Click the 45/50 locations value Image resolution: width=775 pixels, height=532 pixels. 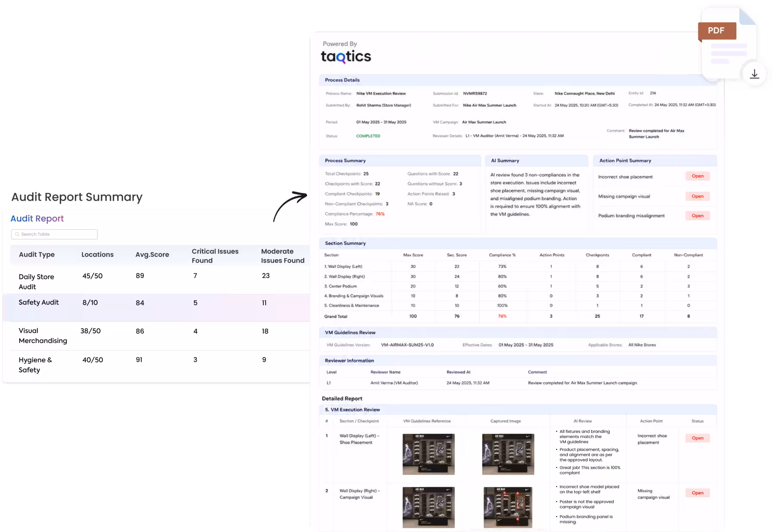pos(93,276)
